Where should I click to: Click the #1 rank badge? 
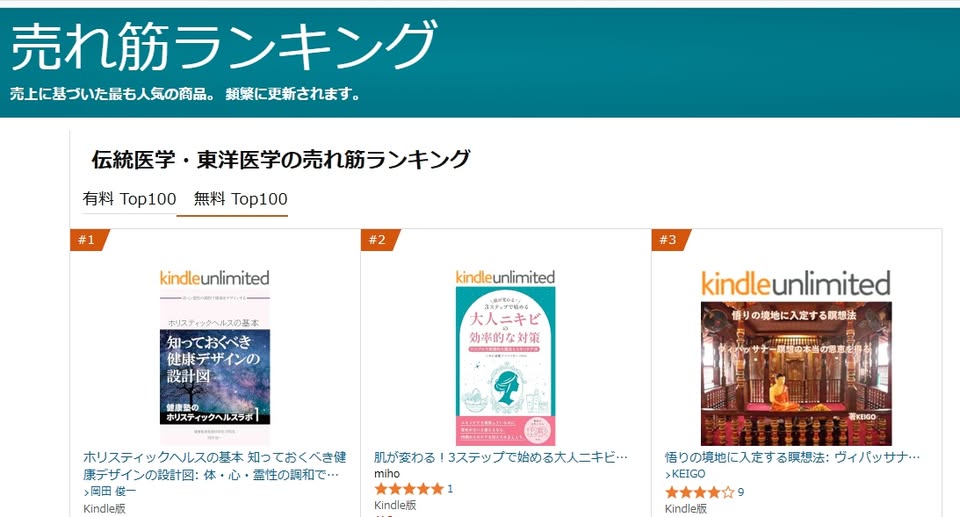coord(89,240)
